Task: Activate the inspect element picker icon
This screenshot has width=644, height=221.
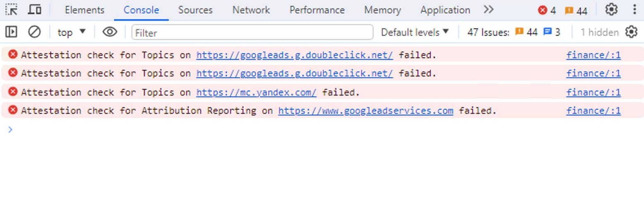Action: coord(12,10)
